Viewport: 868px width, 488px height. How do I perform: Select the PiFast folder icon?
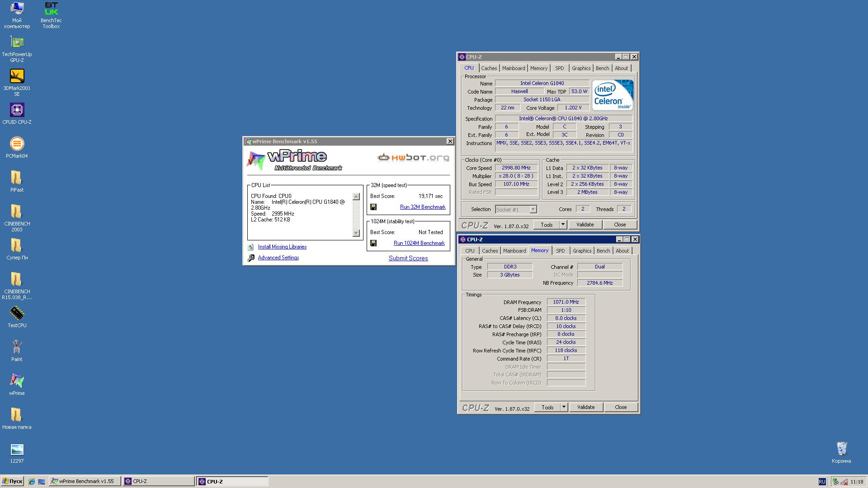[17, 182]
